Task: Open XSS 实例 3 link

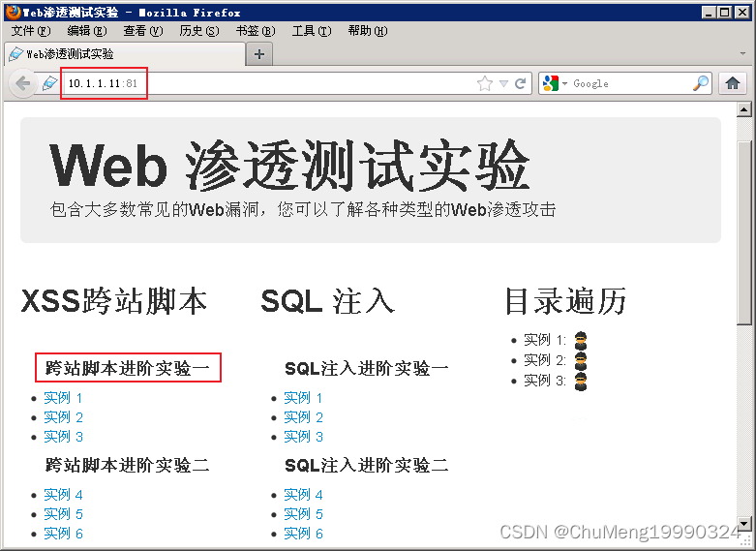Action: click(x=63, y=437)
